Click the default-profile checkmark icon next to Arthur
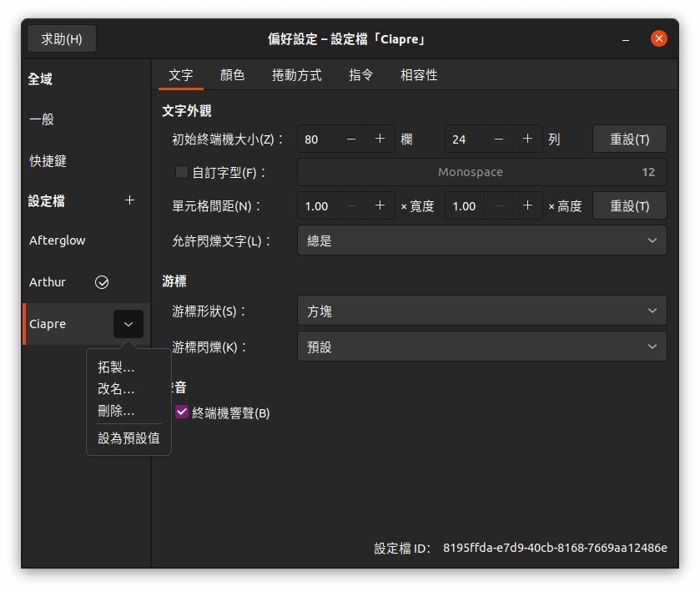Image resolution: width=700 pixels, height=592 pixels. point(102,282)
